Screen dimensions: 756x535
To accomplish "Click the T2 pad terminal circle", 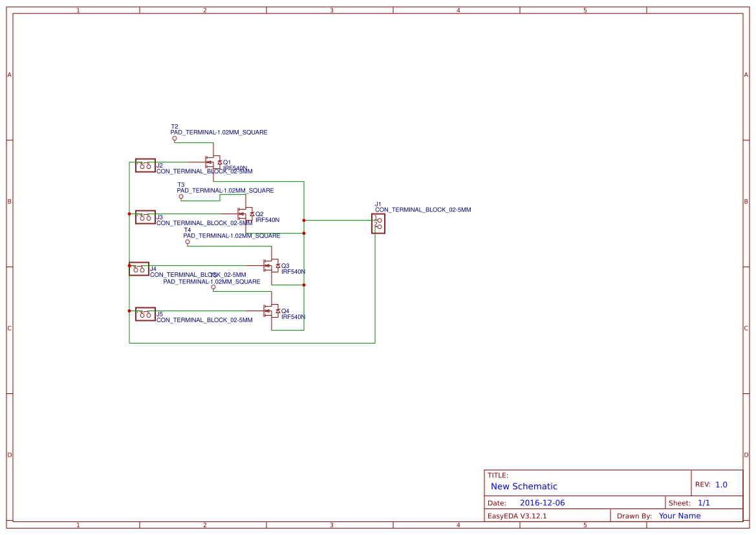I will 175,139.
